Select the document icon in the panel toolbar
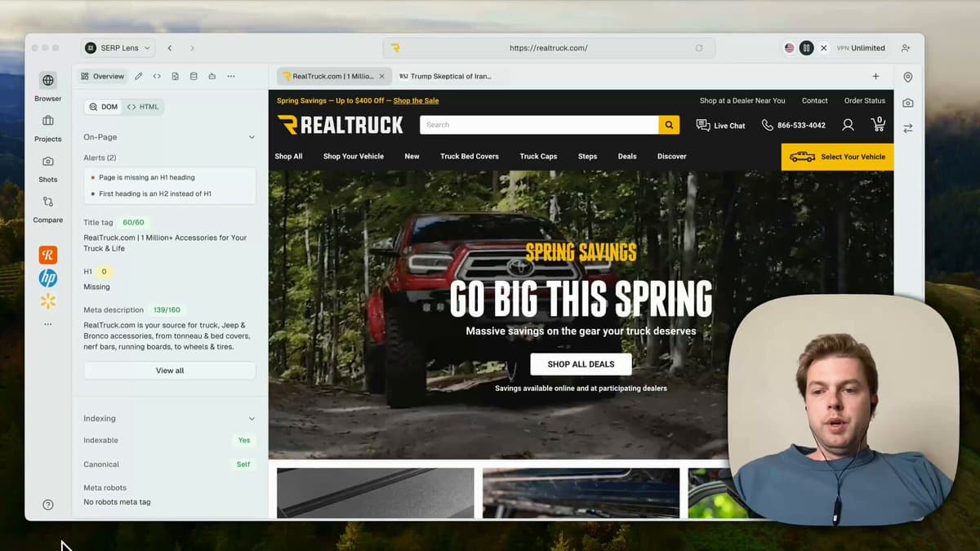Viewport: 980px width, 551px height. 175,76
